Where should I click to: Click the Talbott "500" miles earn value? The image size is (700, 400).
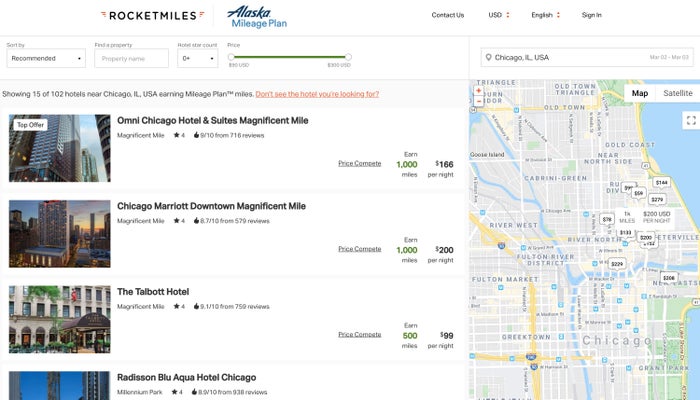tap(410, 336)
